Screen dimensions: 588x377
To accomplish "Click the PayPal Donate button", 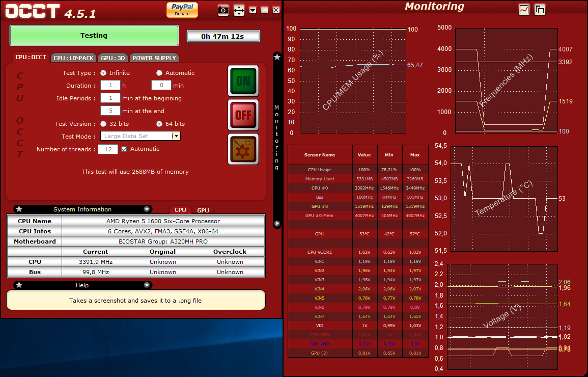I will click(182, 10).
